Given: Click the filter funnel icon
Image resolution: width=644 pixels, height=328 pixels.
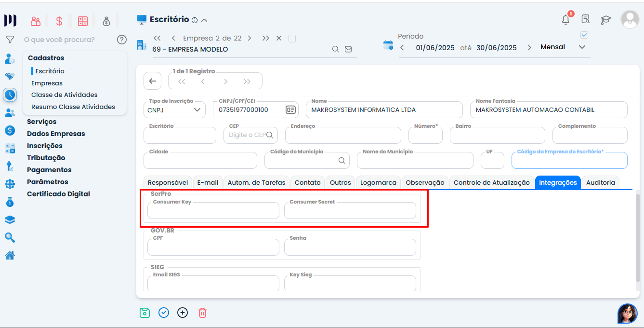Looking at the screenshot, I should pos(10,40).
